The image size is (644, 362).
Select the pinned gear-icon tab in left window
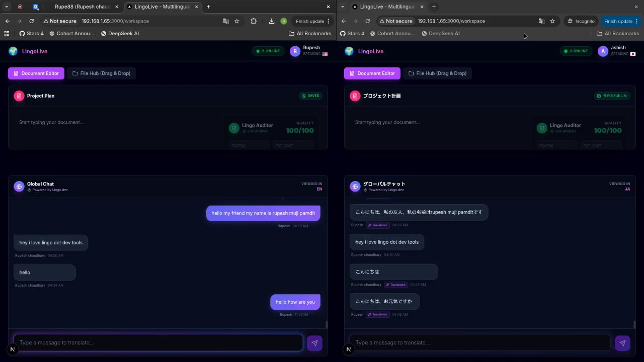coord(36,7)
